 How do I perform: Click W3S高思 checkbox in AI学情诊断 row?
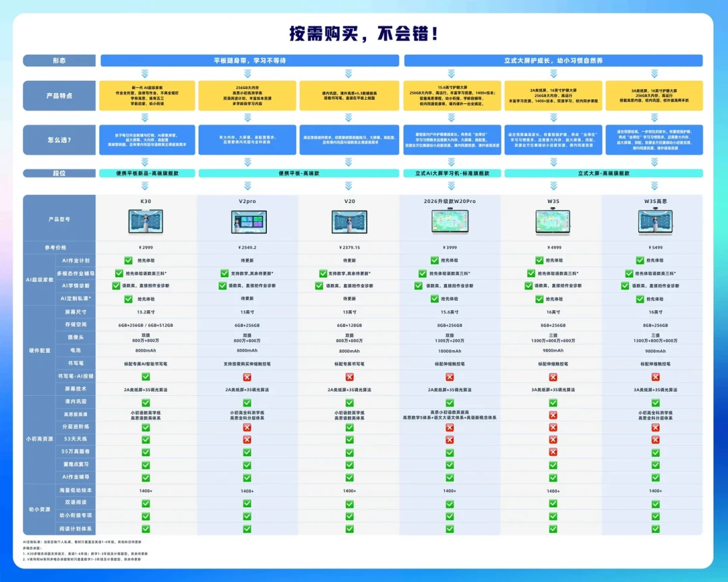625,286
